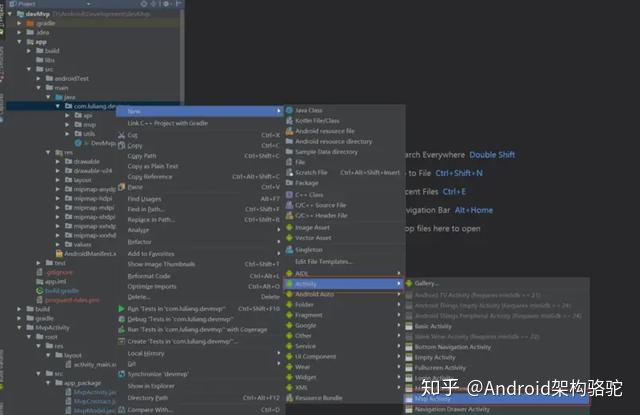Viewport: 640px width, 415px height.
Task: Click the Empty Activity template icon
Action: (x=409, y=357)
